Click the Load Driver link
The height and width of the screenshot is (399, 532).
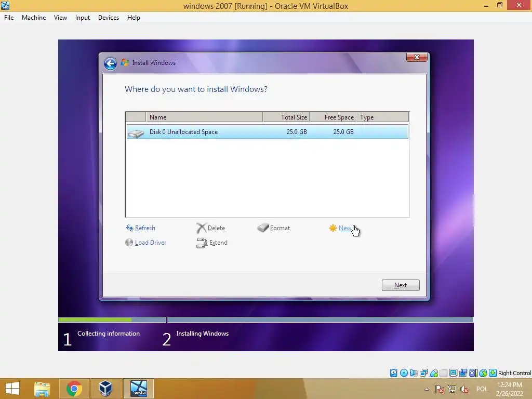151,243
